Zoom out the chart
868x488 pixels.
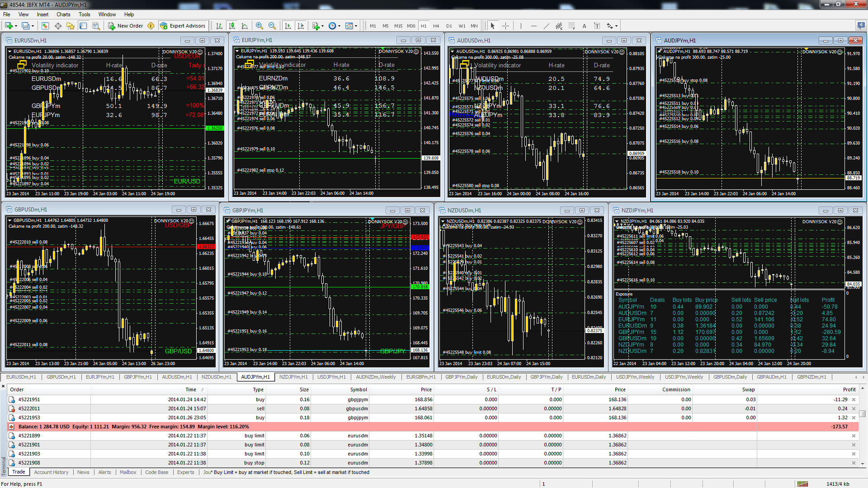click(272, 26)
